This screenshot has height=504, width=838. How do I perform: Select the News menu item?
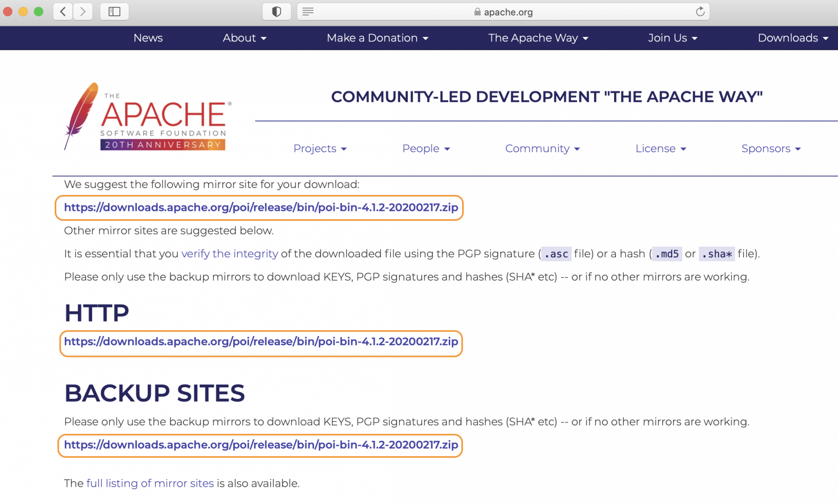(148, 38)
